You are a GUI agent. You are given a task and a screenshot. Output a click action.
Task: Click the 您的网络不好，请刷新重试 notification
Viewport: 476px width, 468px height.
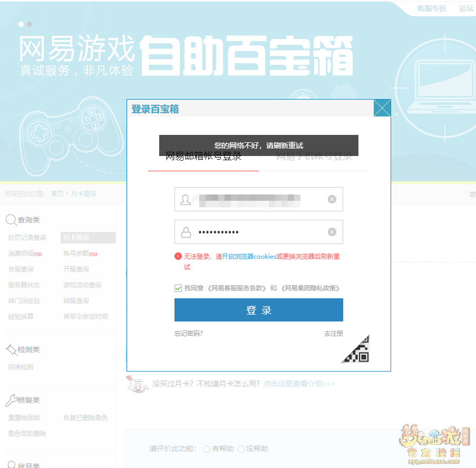point(259,145)
